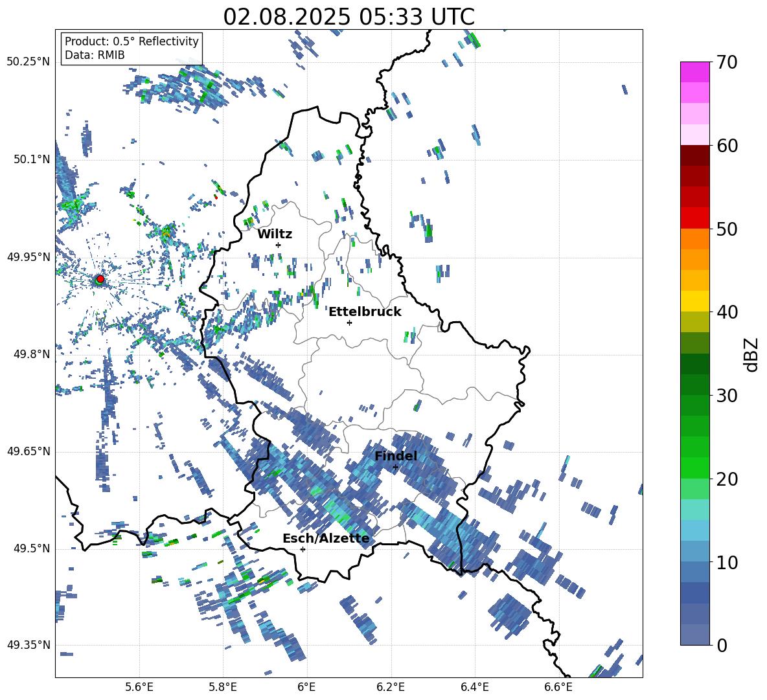Click the dBZ colorbar axis label
The height and width of the screenshot is (700, 767).
point(752,354)
